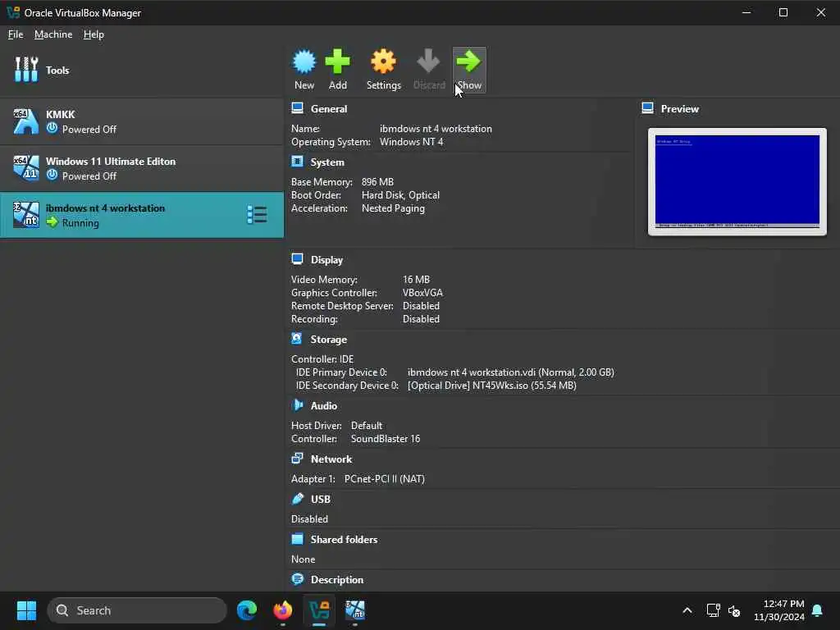Click the Tools label in left panel
Image resolution: width=840 pixels, height=630 pixels.
pos(57,71)
